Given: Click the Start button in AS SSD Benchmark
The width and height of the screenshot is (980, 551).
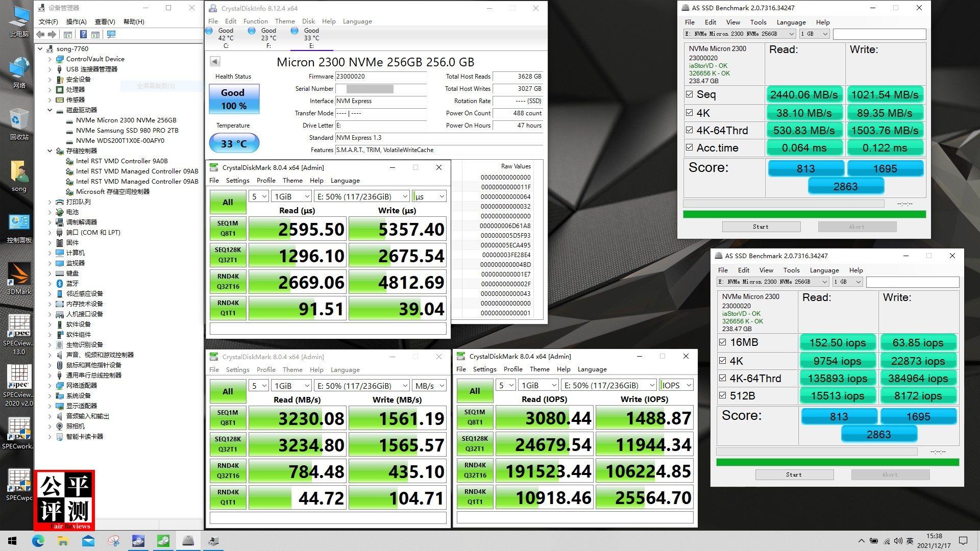Looking at the screenshot, I should point(761,227).
